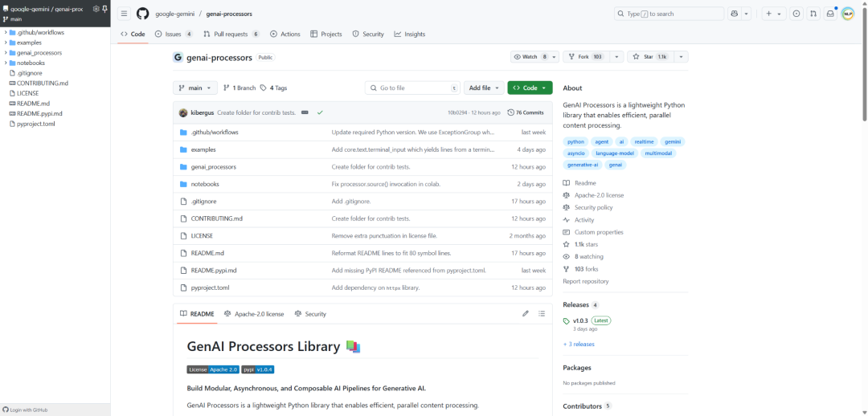868x416 pixels.
Task: Open the 1 Branch link
Action: 240,88
